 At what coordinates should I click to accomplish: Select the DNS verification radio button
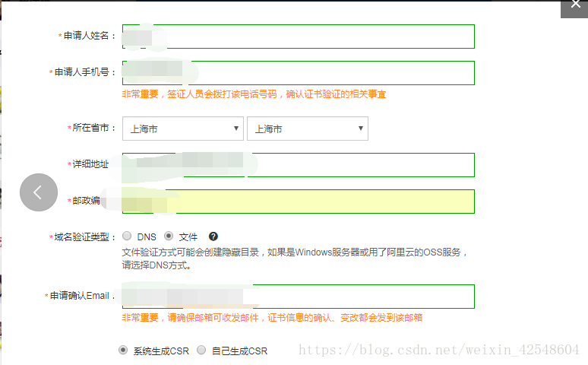[x=127, y=236]
